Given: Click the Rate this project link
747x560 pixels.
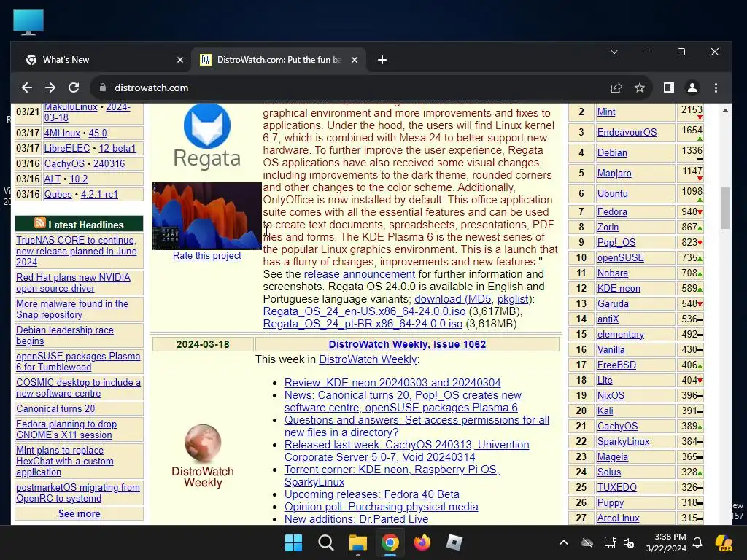Looking at the screenshot, I should (x=206, y=256).
